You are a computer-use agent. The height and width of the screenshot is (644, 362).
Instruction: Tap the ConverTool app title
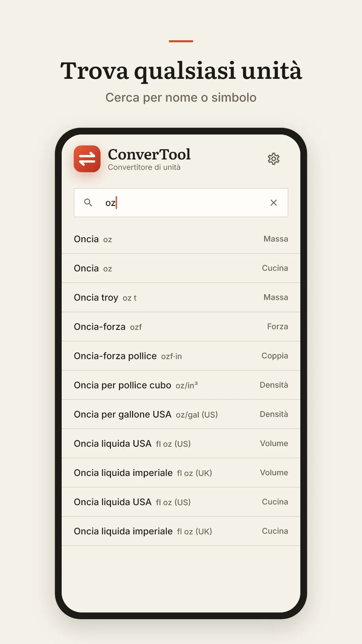tap(149, 154)
